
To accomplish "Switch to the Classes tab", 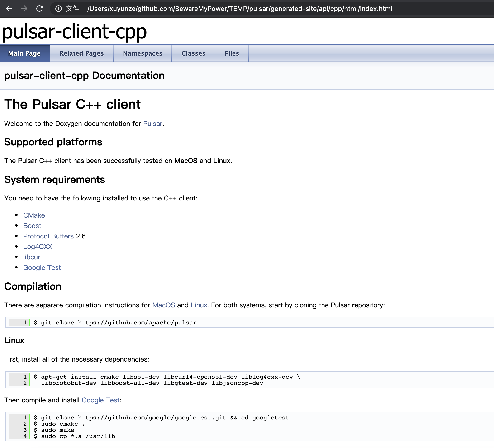I will (193, 53).
